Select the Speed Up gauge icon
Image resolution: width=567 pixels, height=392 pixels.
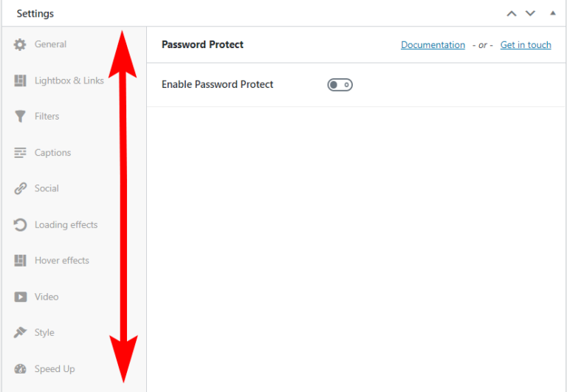pos(20,369)
